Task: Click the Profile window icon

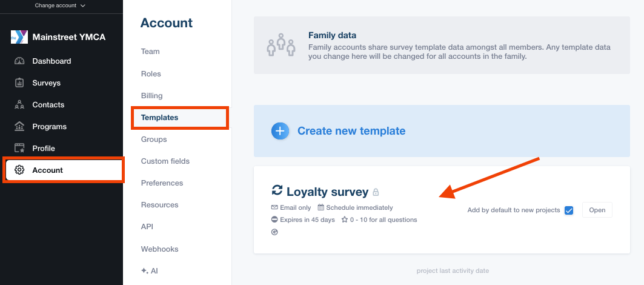Action: (x=19, y=149)
